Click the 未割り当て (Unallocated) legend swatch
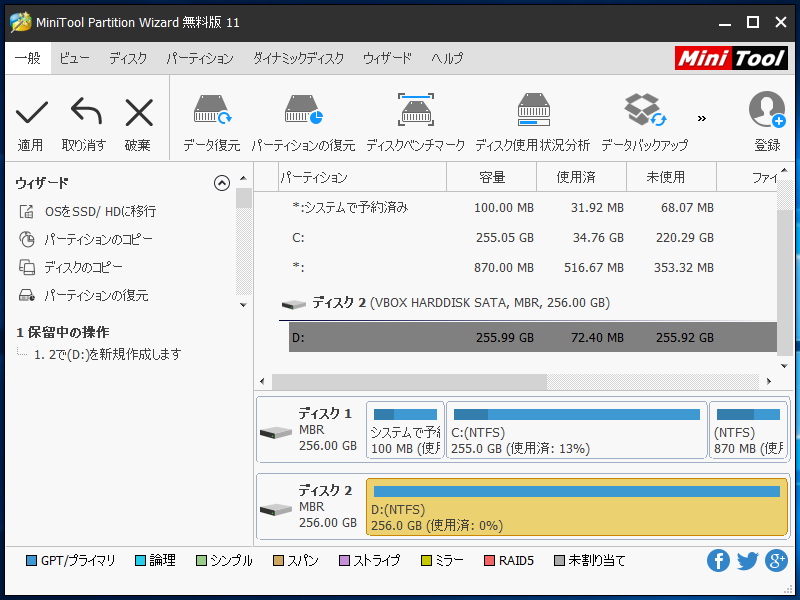 click(559, 561)
